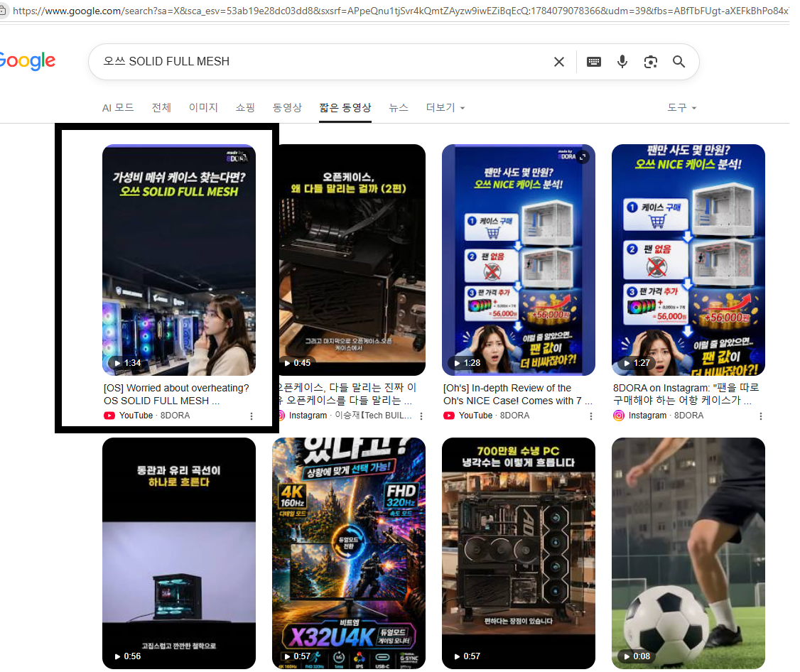Open the 오픈케이스 0:45 video thumbnail
The width and height of the screenshot is (800, 672).
tap(351, 260)
